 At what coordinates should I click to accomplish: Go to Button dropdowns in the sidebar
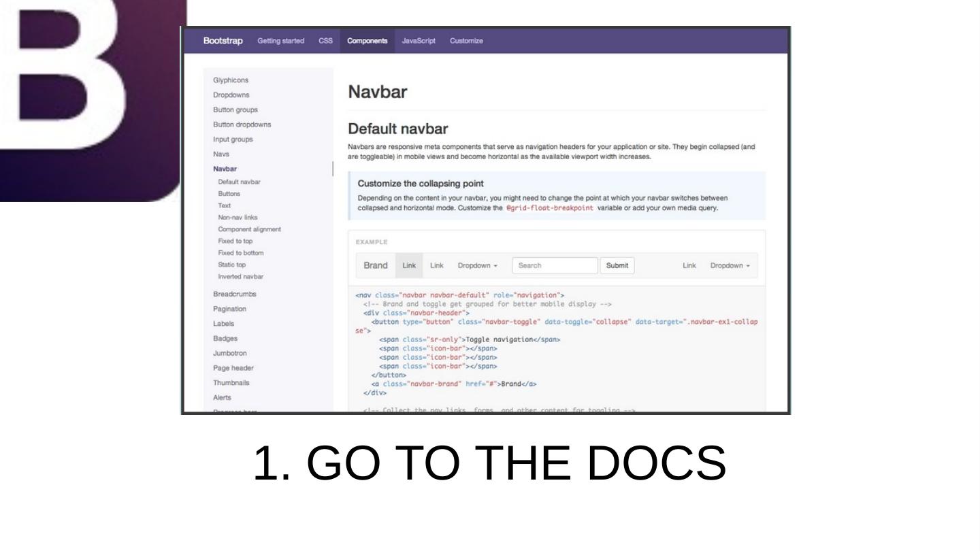click(242, 124)
